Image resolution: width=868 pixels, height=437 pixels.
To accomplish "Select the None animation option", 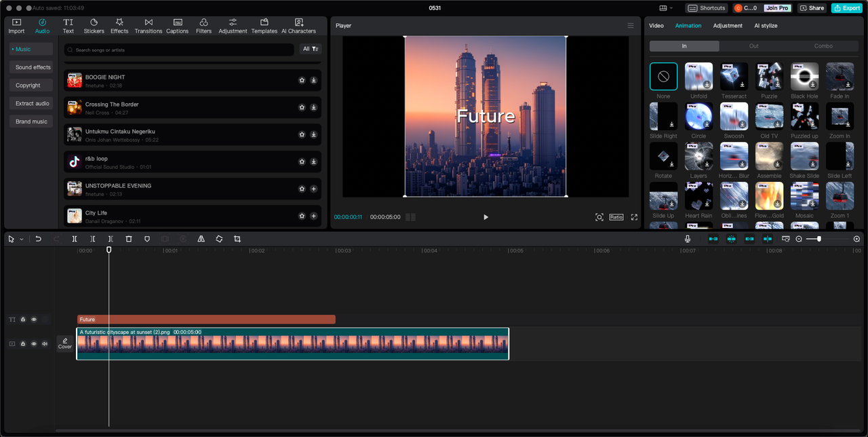I will click(663, 77).
